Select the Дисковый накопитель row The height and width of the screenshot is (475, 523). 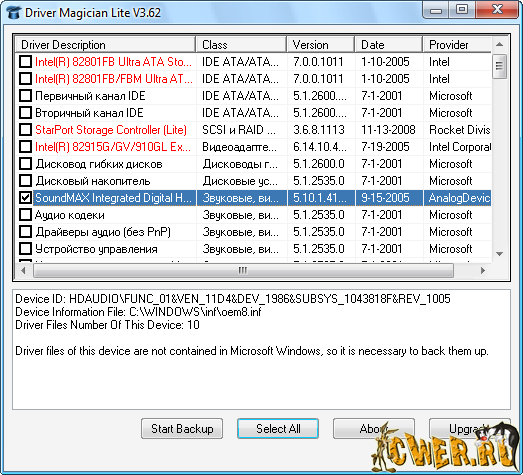point(253,181)
